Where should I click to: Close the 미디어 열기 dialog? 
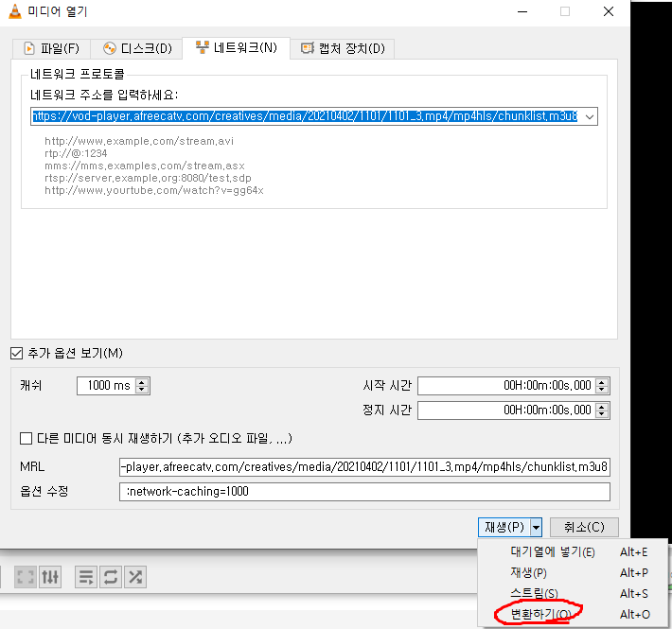point(609,11)
